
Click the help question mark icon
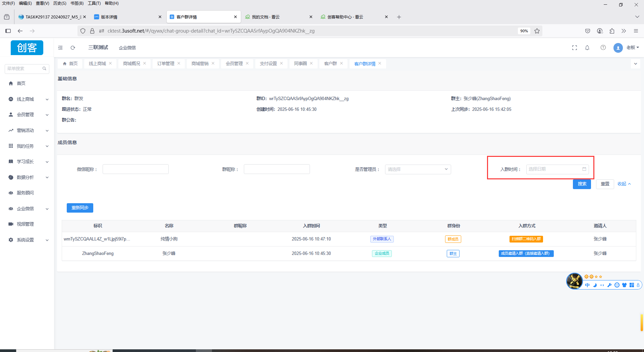click(603, 48)
